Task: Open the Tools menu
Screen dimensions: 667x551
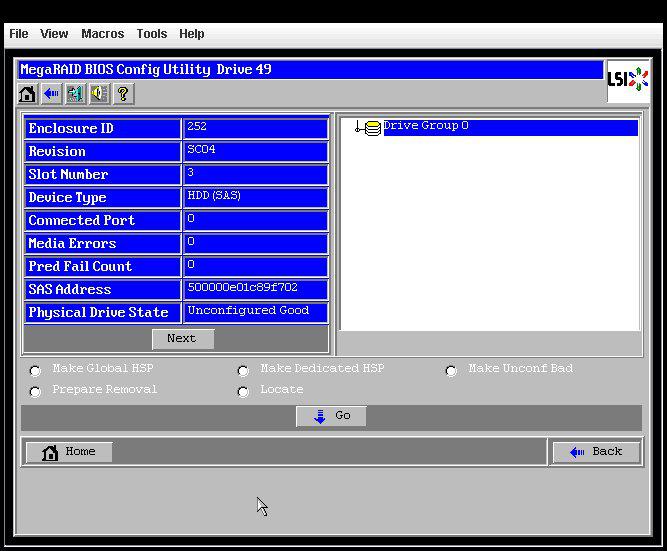Action: (x=151, y=34)
